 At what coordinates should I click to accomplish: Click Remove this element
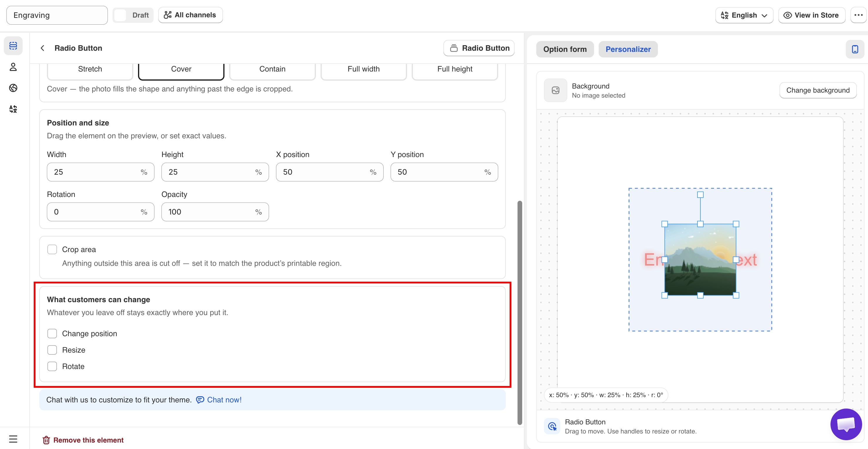tap(83, 440)
